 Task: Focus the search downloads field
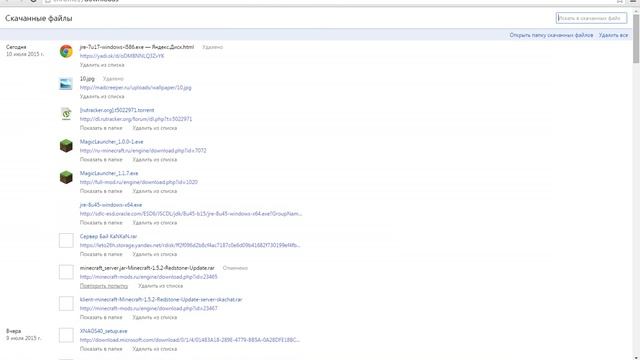[591, 18]
